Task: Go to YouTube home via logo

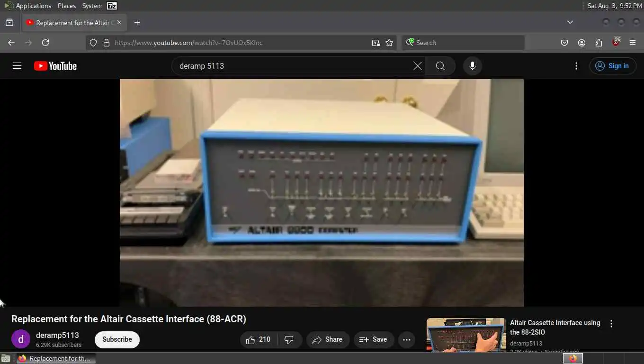Action: (x=55, y=66)
